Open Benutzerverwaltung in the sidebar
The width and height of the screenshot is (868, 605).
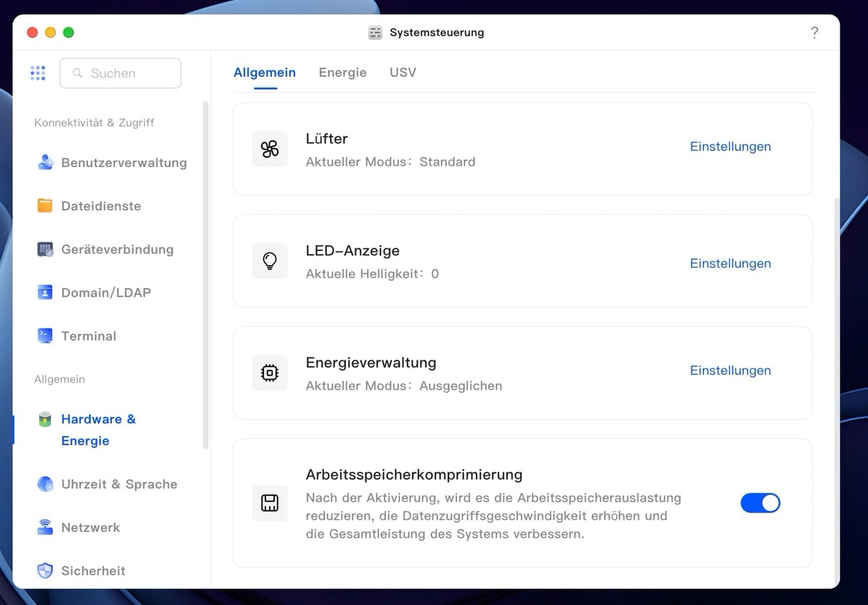click(123, 163)
